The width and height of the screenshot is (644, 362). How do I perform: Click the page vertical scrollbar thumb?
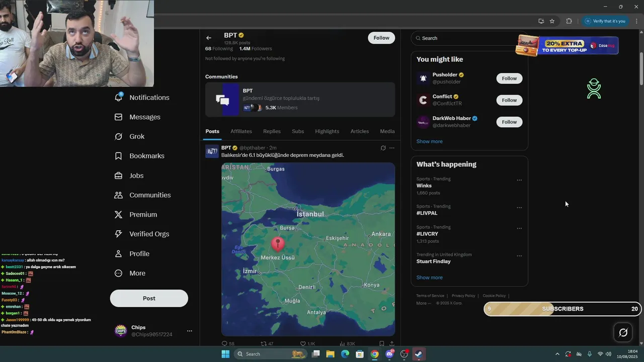click(641, 68)
